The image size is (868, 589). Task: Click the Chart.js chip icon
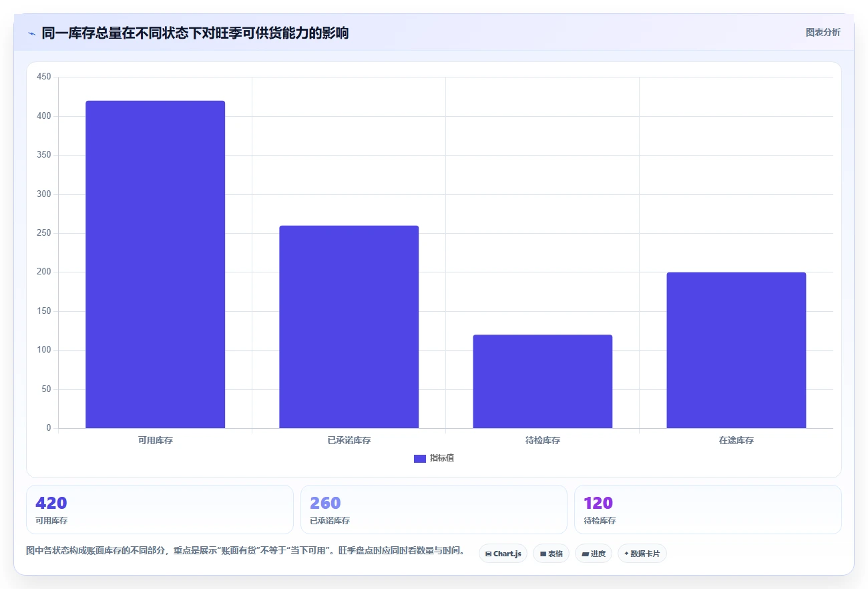coord(488,554)
